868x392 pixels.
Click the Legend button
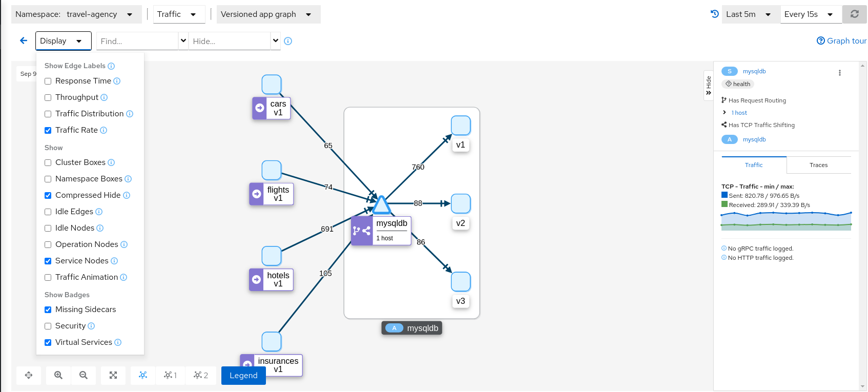(x=243, y=375)
